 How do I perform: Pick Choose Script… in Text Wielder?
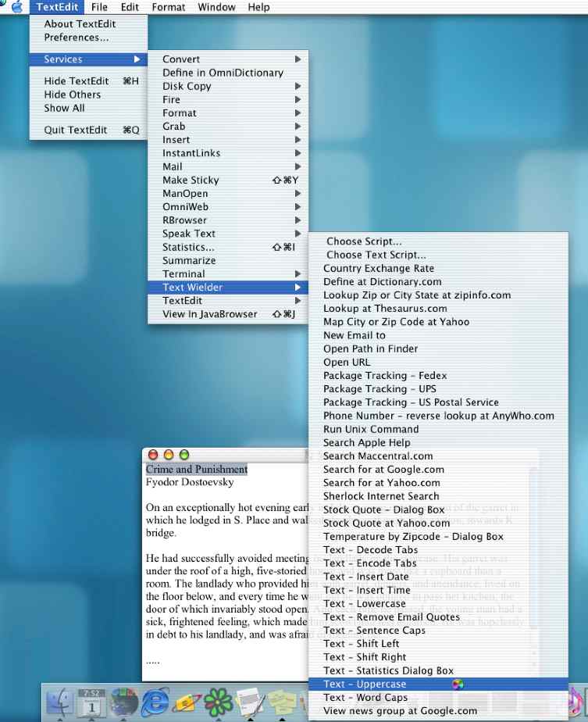coord(439,241)
